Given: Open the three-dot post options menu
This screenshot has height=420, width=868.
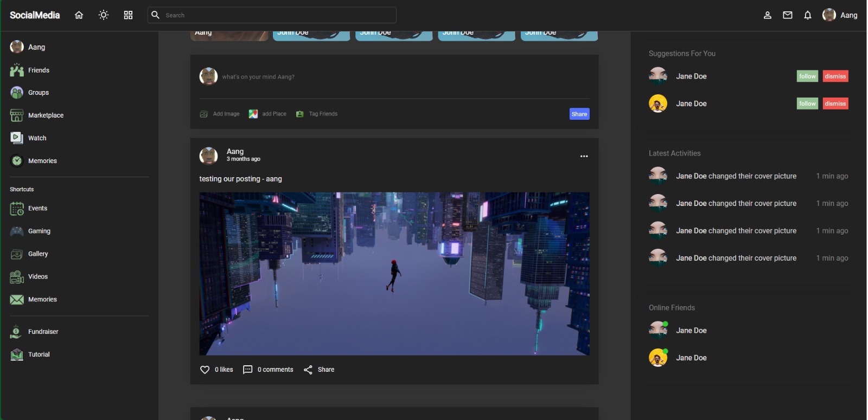Looking at the screenshot, I should coord(584,156).
